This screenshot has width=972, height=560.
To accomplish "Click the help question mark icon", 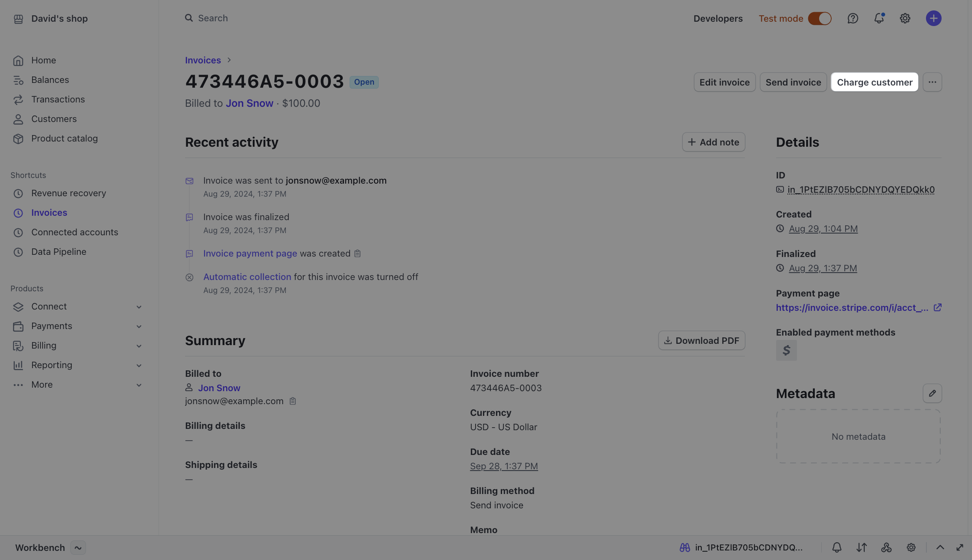I will pyautogui.click(x=853, y=18).
